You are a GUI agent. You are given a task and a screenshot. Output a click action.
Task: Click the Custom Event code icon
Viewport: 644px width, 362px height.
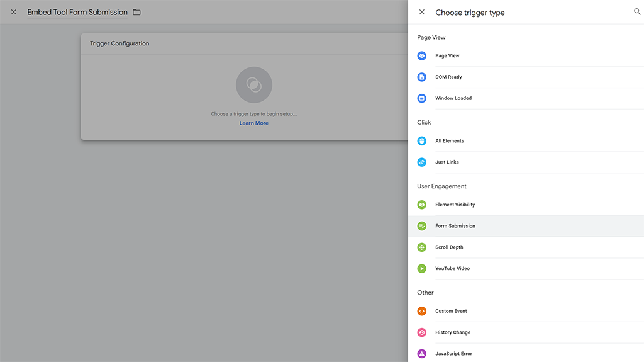[x=422, y=311]
